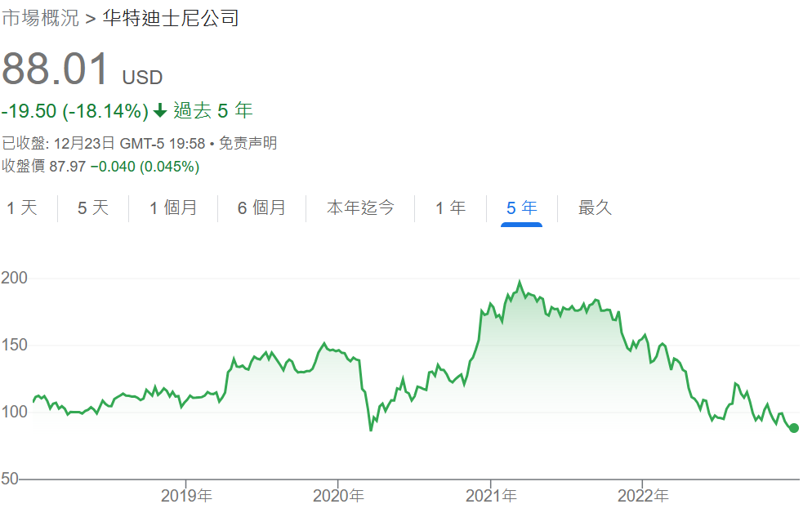Viewport: 812px width, 522px height.
Task: Open the 6 個月 chart range
Action: 261,207
